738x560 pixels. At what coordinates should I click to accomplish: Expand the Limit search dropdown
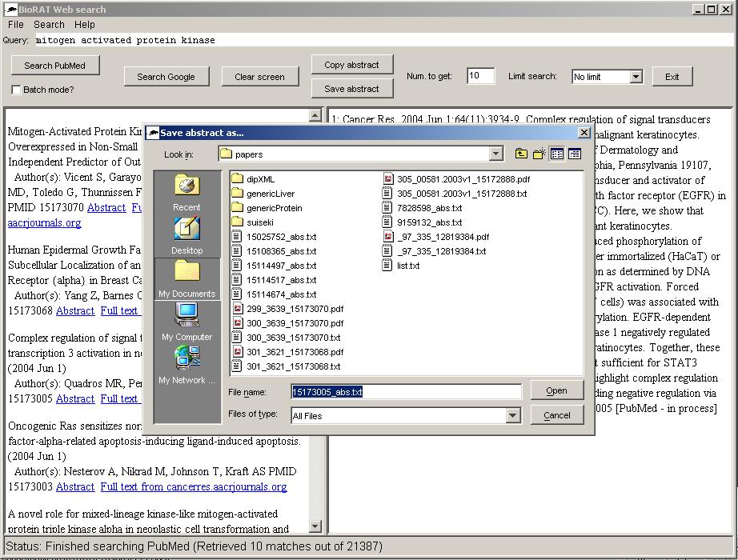tap(636, 77)
